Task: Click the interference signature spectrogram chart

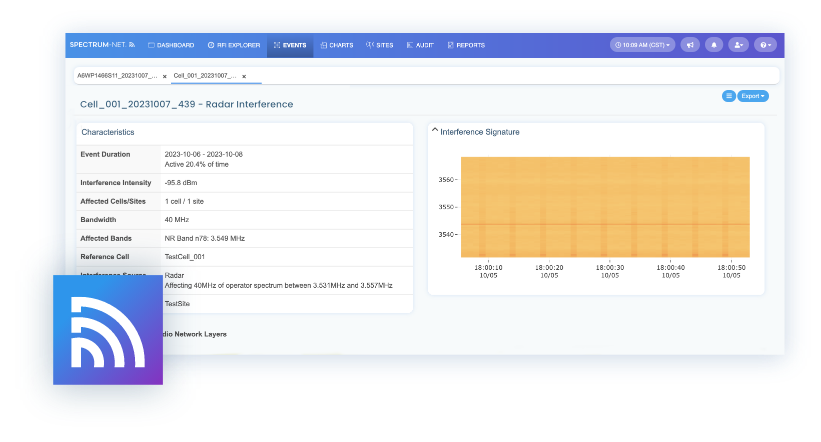Action: tap(605, 207)
